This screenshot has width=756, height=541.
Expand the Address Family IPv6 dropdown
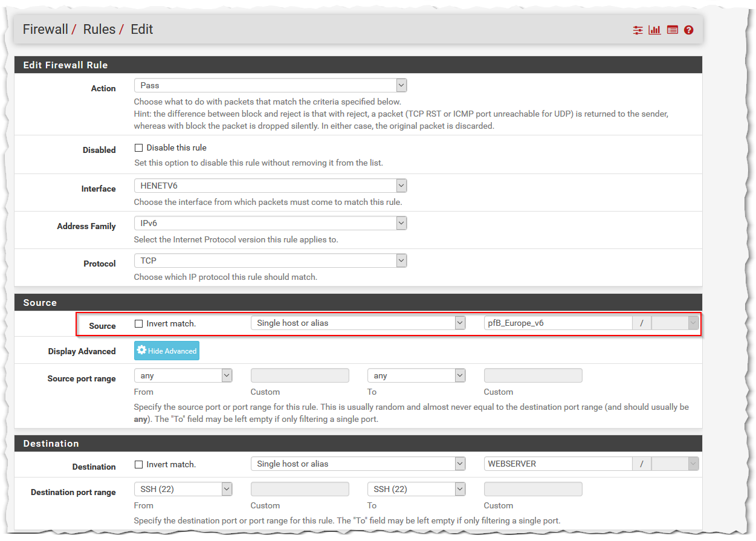tap(270, 223)
